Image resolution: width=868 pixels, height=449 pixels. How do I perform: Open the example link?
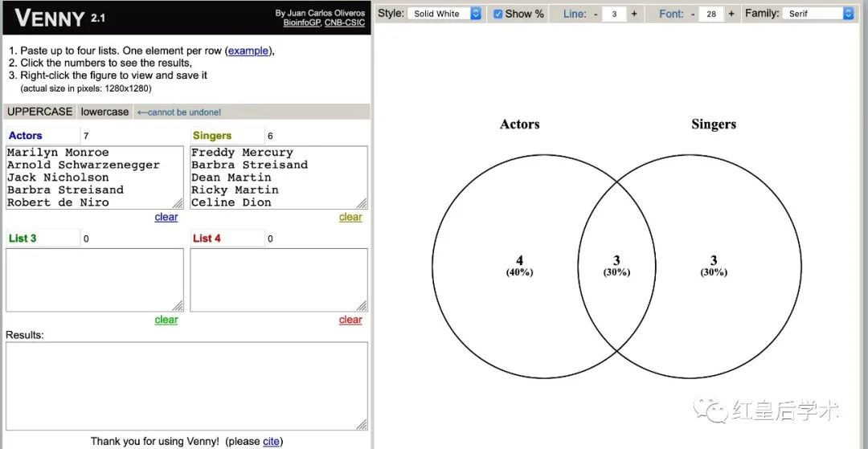(248, 51)
